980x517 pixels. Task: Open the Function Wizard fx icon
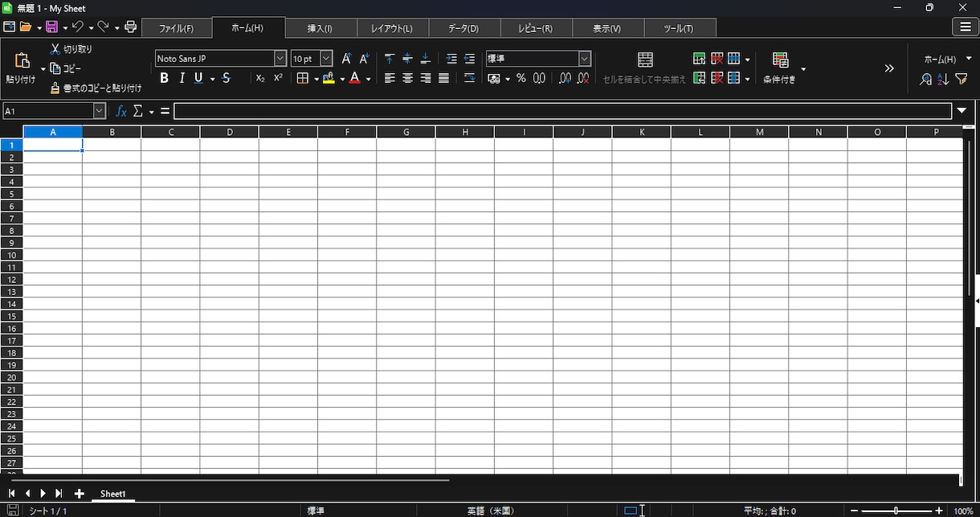pos(121,111)
